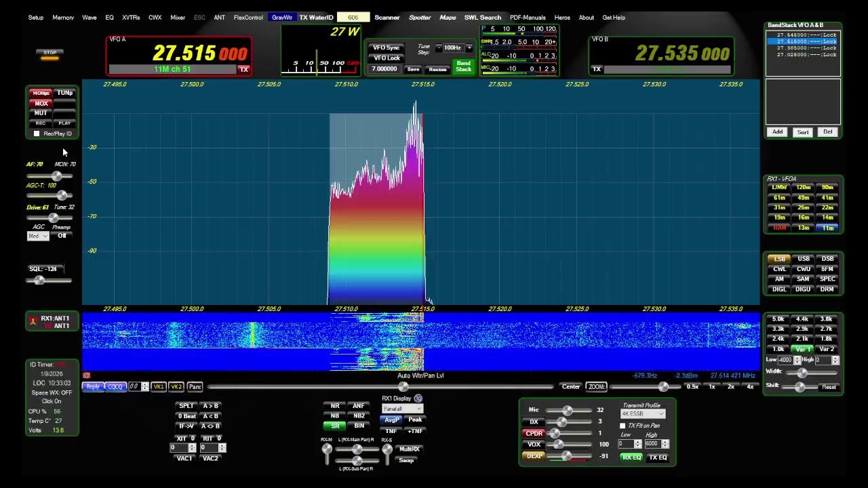Image resolution: width=868 pixels, height=488 pixels.
Task: Click the Center pan button
Action: (x=571, y=386)
